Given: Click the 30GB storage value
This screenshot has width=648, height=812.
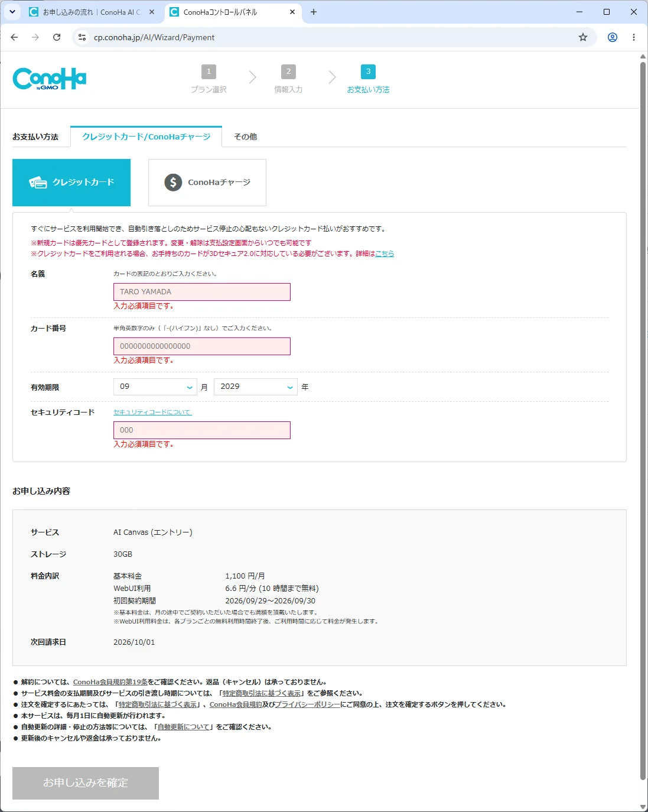Looking at the screenshot, I should point(123,554).
